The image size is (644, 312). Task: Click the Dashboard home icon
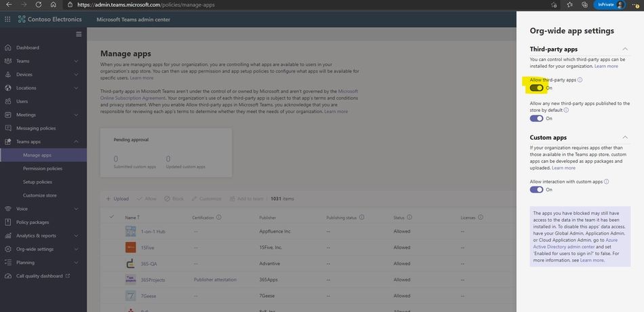(x=7, y=47)
